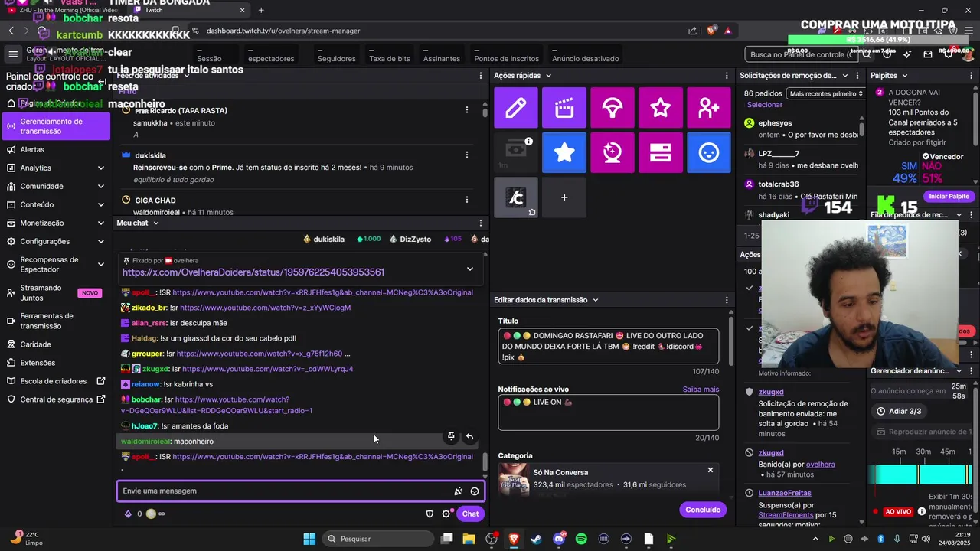Click the custom logo quick action tile
Image resolution: width=980 pixels, height=551 pixels.
(x=516, y=197)
